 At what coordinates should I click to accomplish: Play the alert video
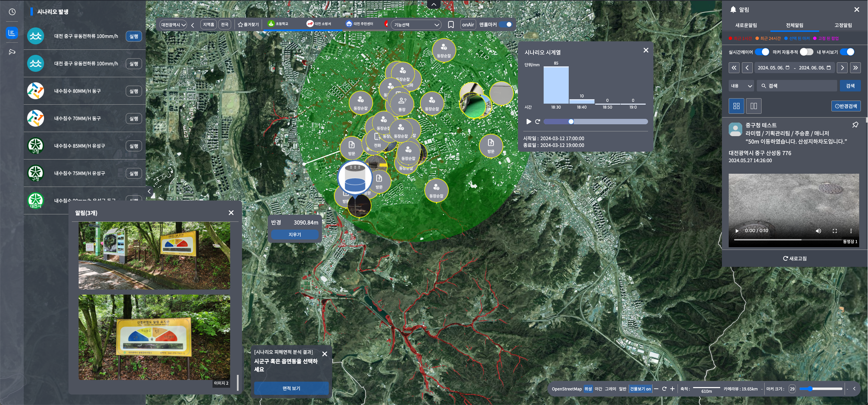click(x=737, y=231)
